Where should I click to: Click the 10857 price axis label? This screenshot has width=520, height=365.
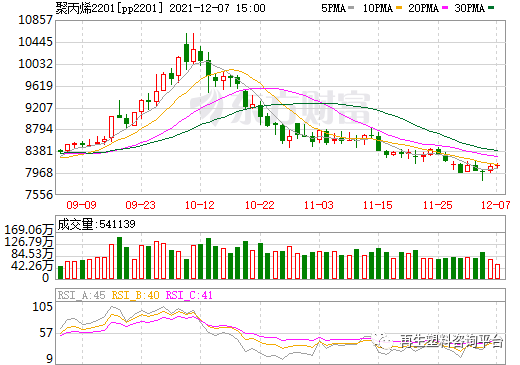tap(35, 20)
